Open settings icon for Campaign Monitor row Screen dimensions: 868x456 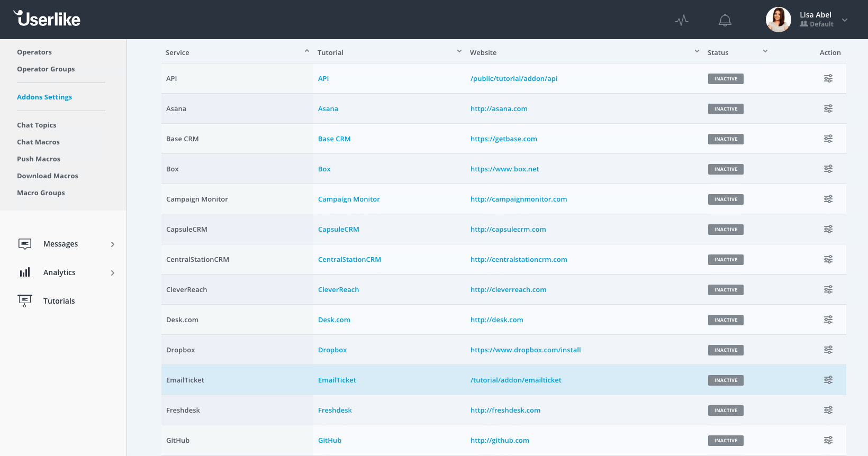[x=828, y=199]
